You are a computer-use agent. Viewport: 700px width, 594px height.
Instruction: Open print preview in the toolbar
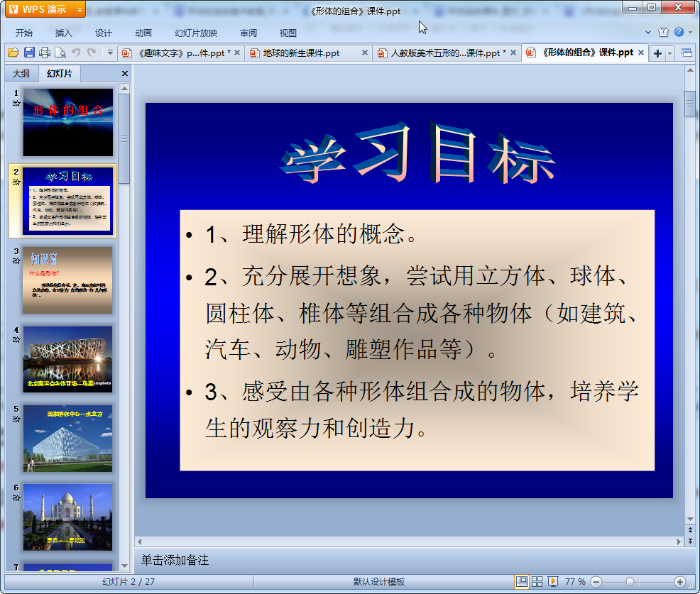point(60,53)
